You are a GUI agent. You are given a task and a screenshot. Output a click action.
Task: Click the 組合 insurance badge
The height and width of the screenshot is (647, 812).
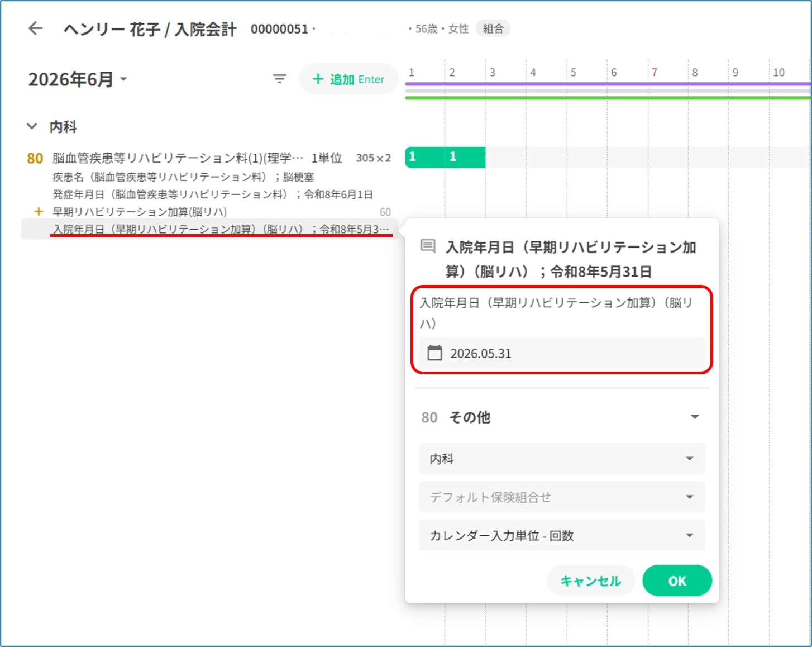coord(493,28)
